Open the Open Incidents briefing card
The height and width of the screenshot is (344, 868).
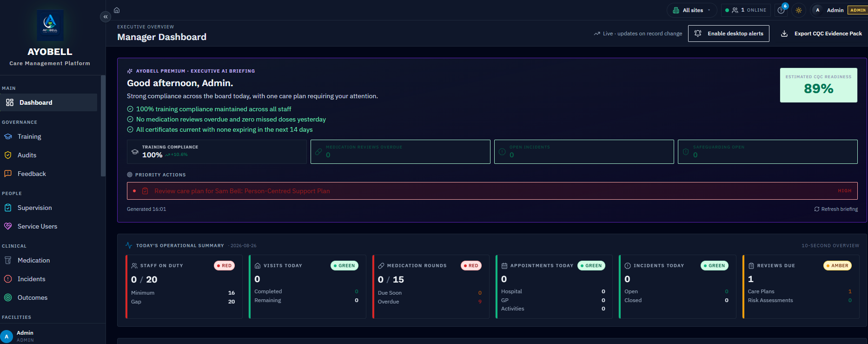[584, 152]
